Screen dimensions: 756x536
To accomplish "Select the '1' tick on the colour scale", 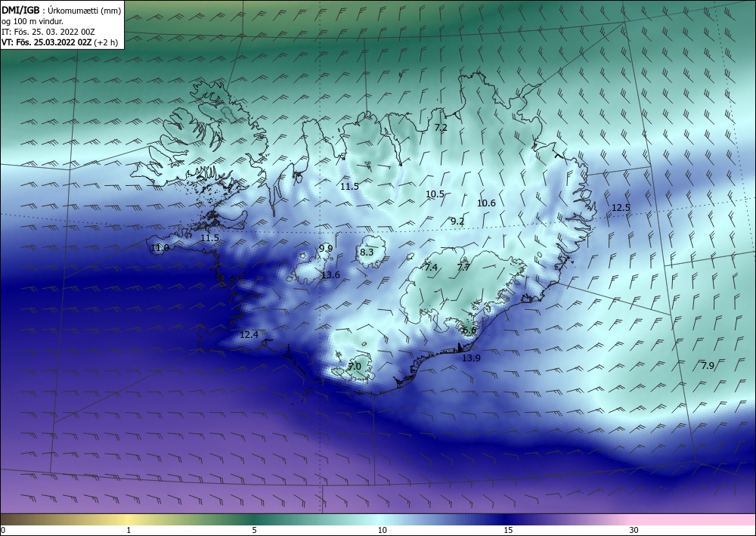I will tap(129, 531).
